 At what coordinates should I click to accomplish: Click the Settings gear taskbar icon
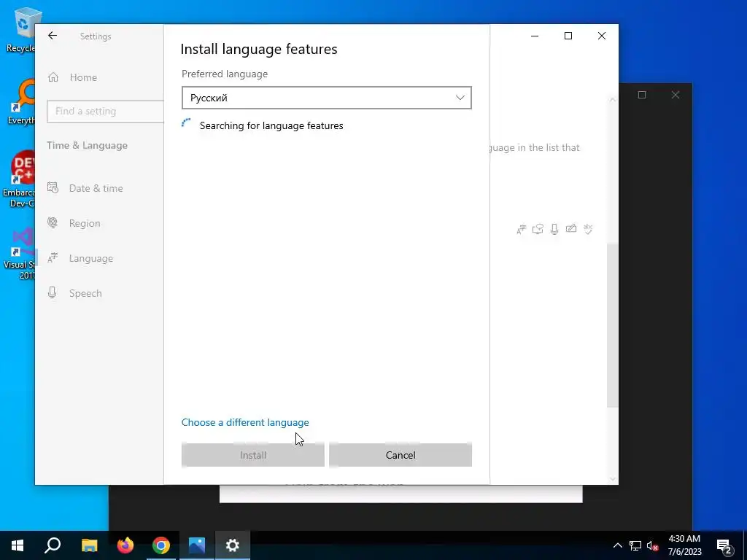[x=233, y=545]
